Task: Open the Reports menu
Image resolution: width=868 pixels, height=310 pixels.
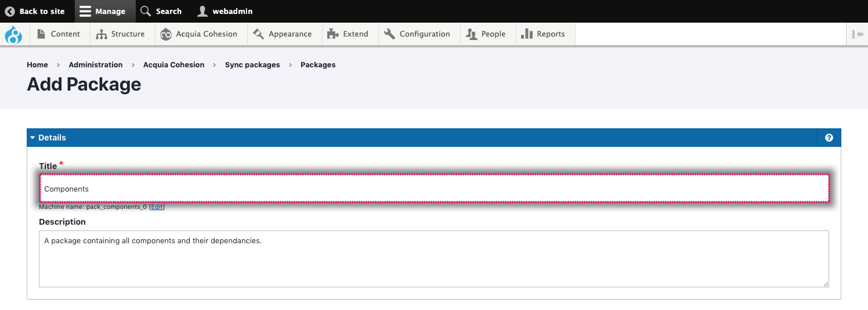Action: point(543,34)
